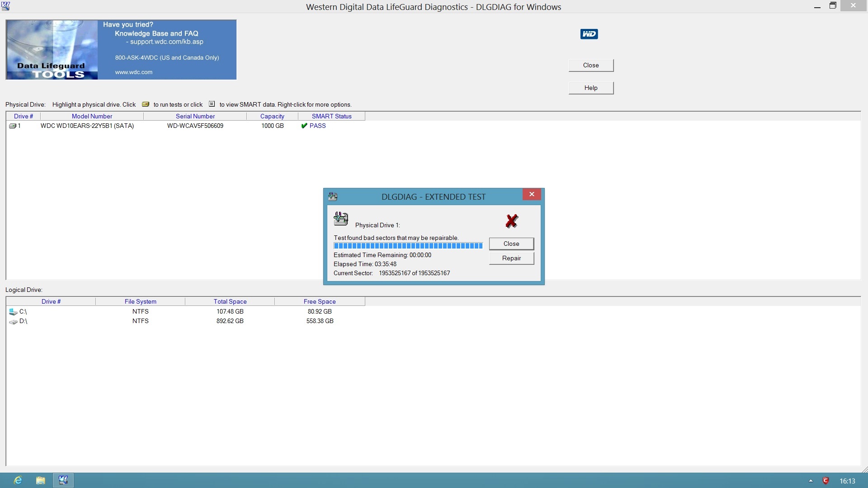Image resolution: width=868 pixels, height=488 pixels.
Task: Sort logical drives by Drive # header
Action: [x=51, y=302]
